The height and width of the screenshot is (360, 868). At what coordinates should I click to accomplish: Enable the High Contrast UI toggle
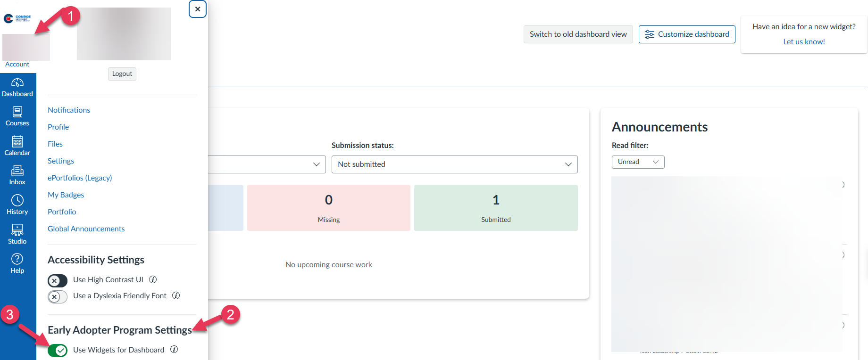point(58,281)
